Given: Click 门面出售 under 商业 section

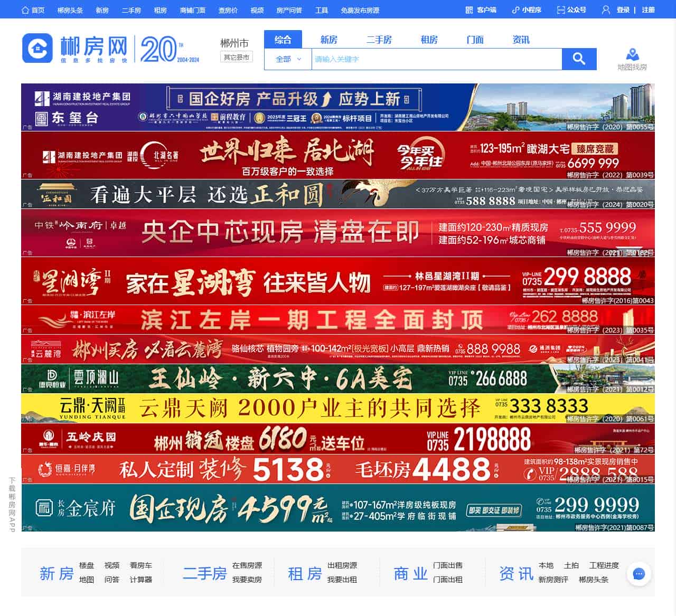Looking at the screenshot, I should pyautogui.click(x=448, y=565).
